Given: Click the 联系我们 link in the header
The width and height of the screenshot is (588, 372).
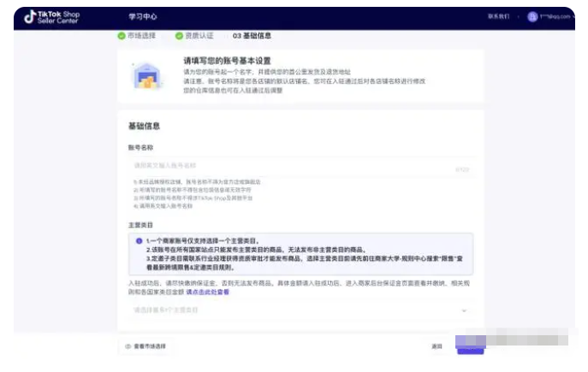Looking at the screenshot, I should [x=498, y=16].
